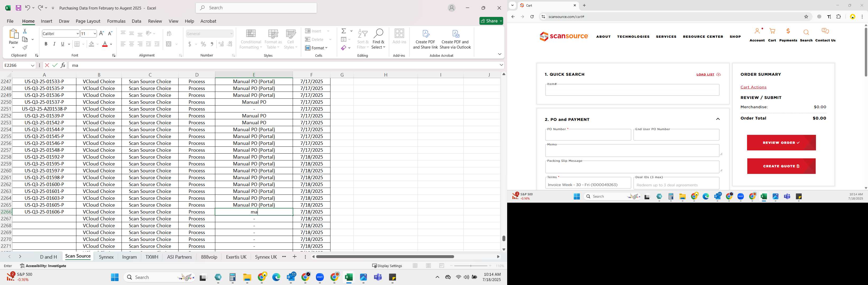
Task: Click the Insert Function fx icon
Action: pyautogui.click(x=63, y=65)
